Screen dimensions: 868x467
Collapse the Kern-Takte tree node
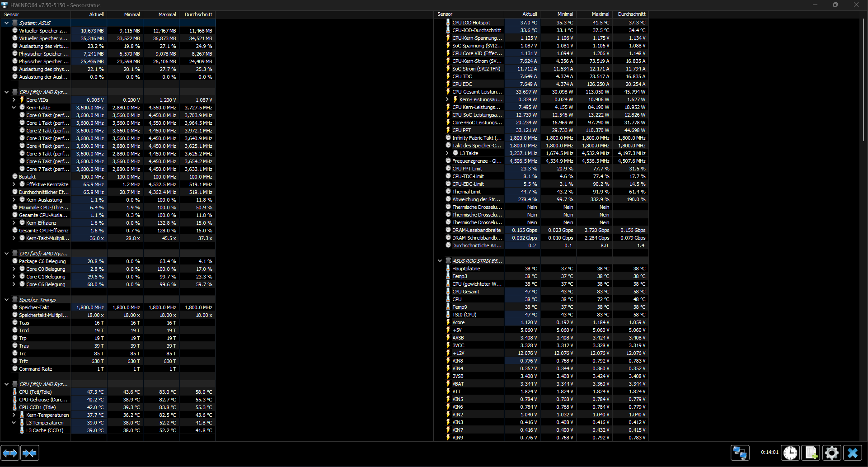point(14,108)
